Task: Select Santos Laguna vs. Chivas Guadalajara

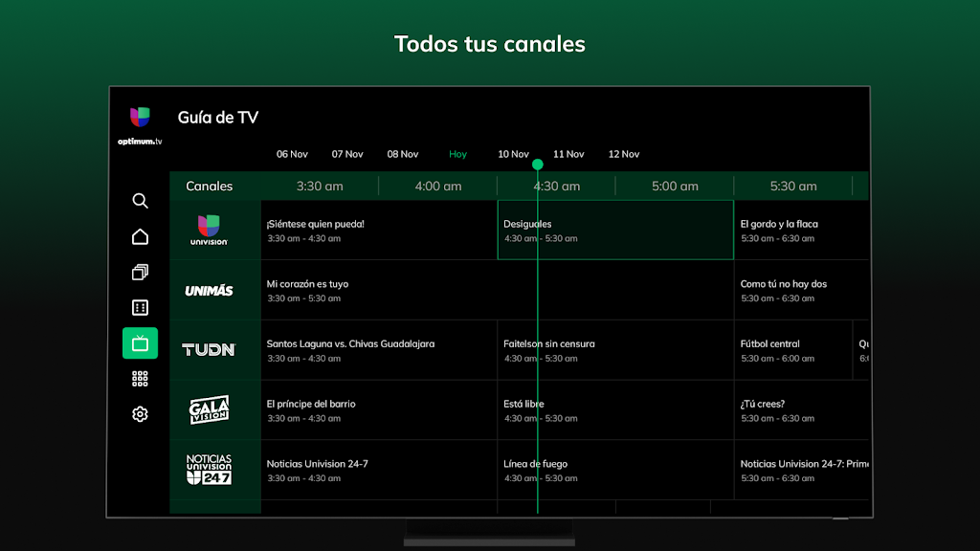Action: (x=378, y=350)
